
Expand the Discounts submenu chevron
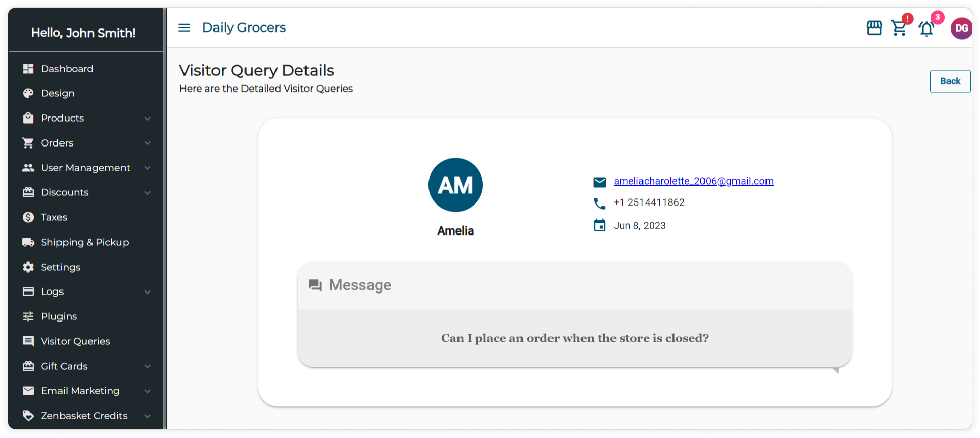pos(147,193)
